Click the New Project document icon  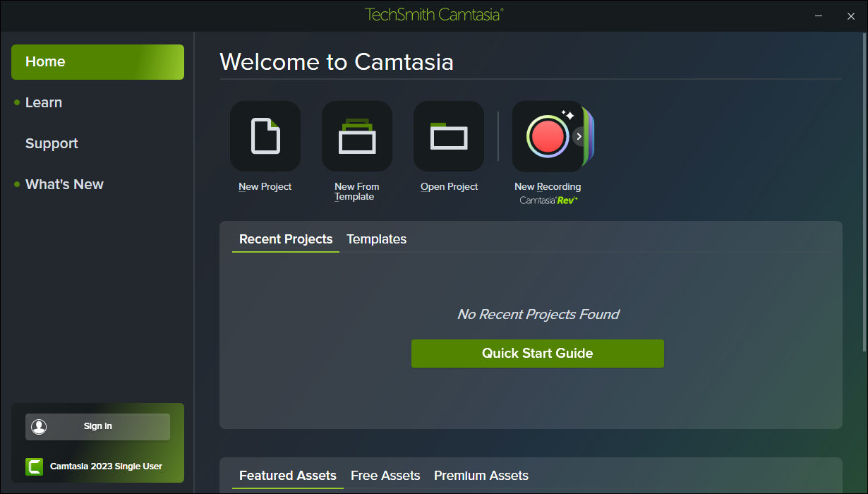(265, 136)
